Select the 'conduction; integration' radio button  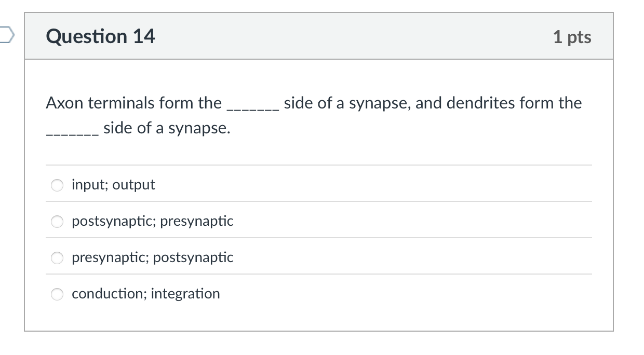click(x=57, y=294)
